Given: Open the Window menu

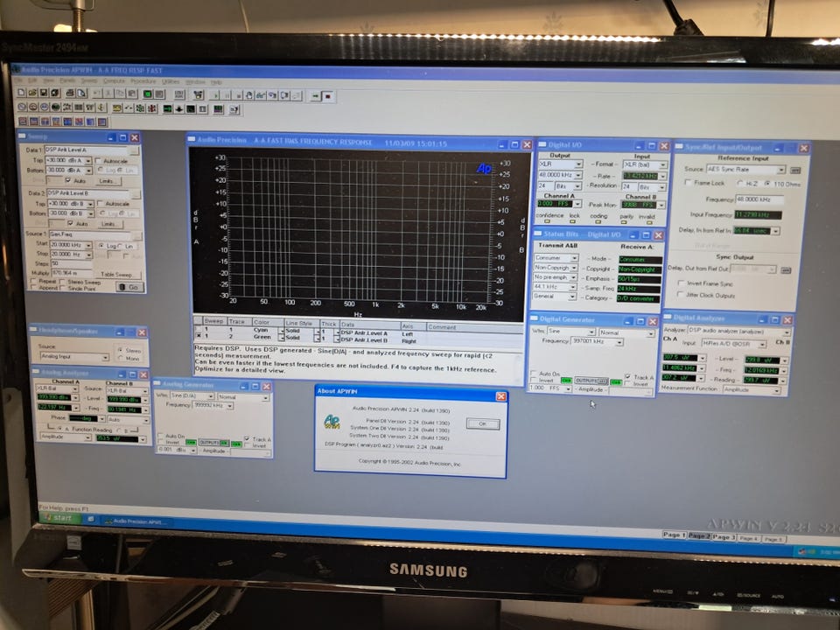Looking at the screenshot, I should point(195,82).
